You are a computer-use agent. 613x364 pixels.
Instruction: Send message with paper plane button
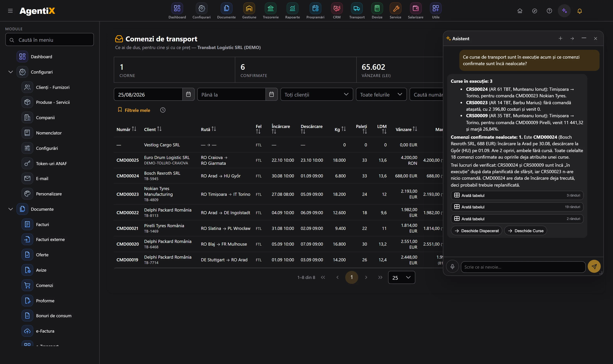pyautogui.click(x=594, y=266)
